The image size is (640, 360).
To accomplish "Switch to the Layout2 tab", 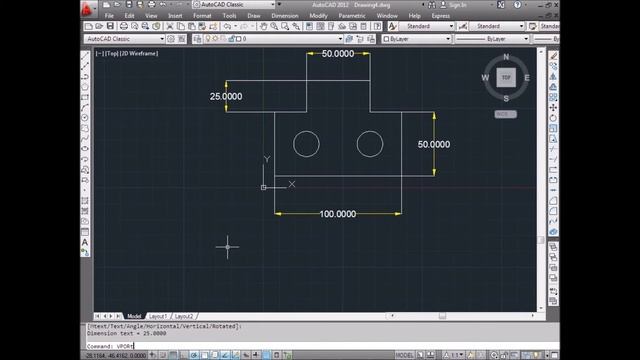I will point(184,316).
